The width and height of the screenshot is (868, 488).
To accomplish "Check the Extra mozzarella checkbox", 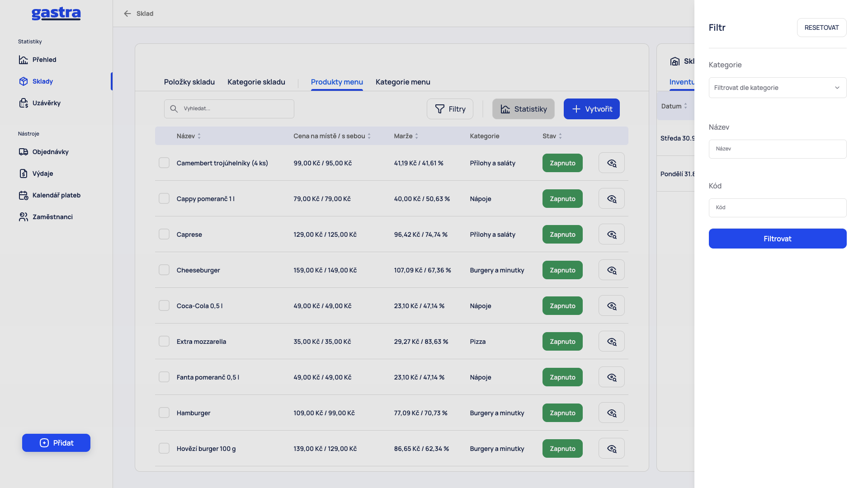I will click(164, 341).
